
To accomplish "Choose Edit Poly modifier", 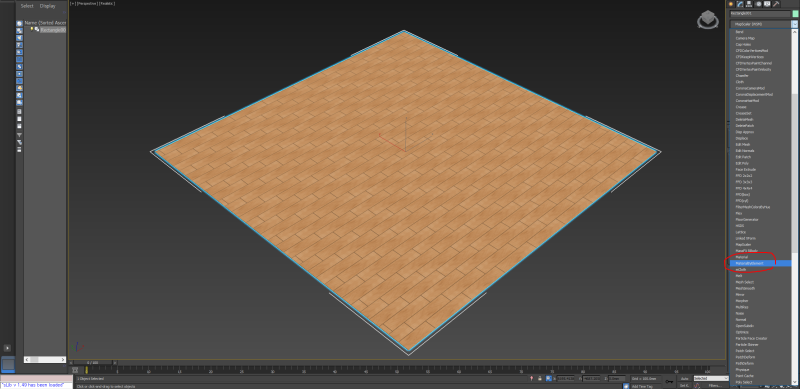I will [x=760, y=163].
